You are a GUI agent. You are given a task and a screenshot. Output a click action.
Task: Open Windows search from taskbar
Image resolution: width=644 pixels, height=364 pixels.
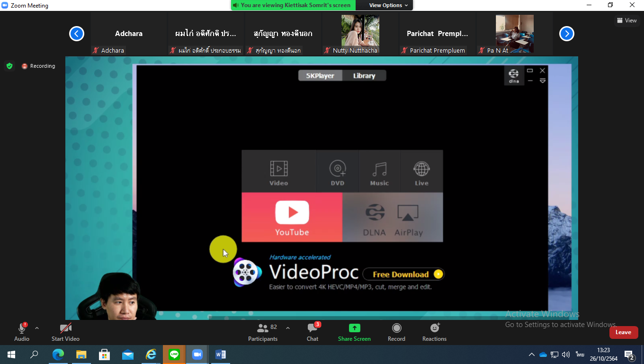pyautogui.click(x=34, y=354)
